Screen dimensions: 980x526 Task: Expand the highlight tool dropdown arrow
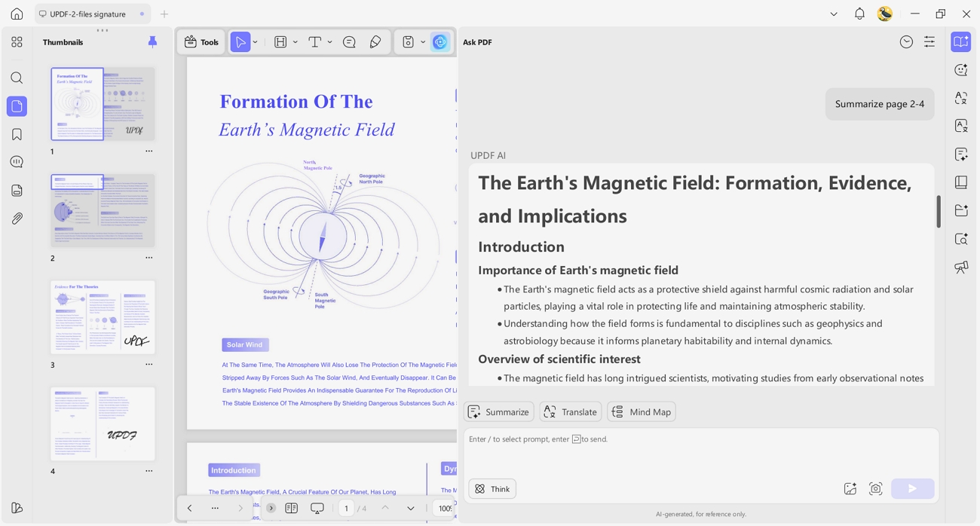[x=296, y=42]
